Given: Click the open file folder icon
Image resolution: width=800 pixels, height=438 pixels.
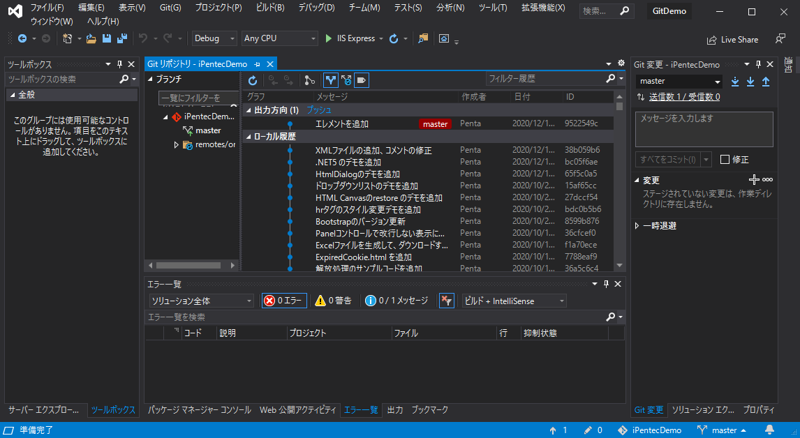Looking at the screenshot, I should (91, 39).
